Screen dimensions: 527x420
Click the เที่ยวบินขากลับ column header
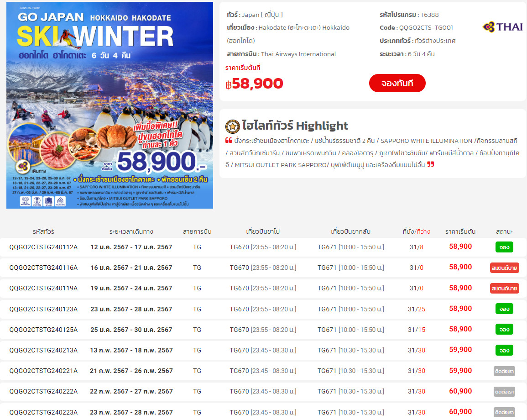pos(350,231)
